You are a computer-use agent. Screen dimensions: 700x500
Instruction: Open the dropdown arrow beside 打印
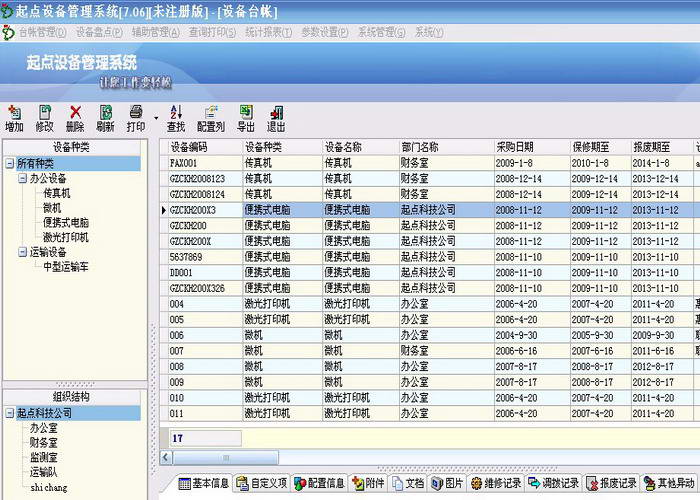pyautogui.click(x=156, y=118)
